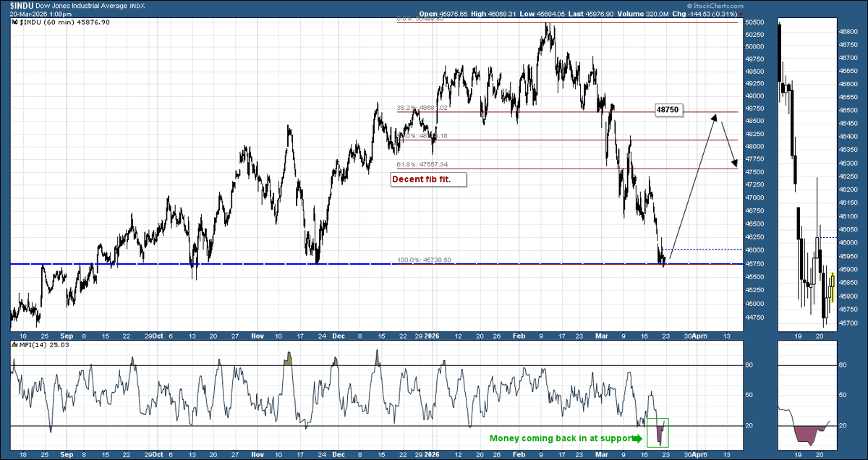Click the 61.8%: 47557.34 fib label
868x460 pixels.
(424, 165)
